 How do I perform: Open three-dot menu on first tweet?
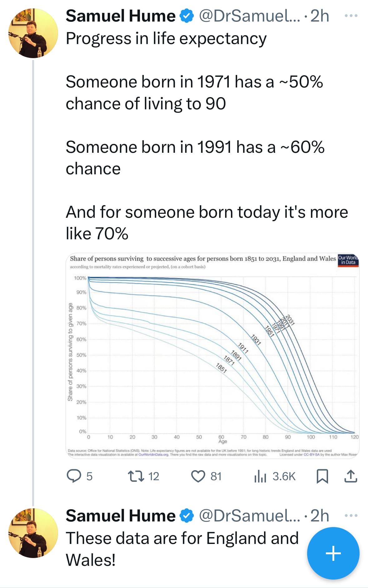(351, 16)
